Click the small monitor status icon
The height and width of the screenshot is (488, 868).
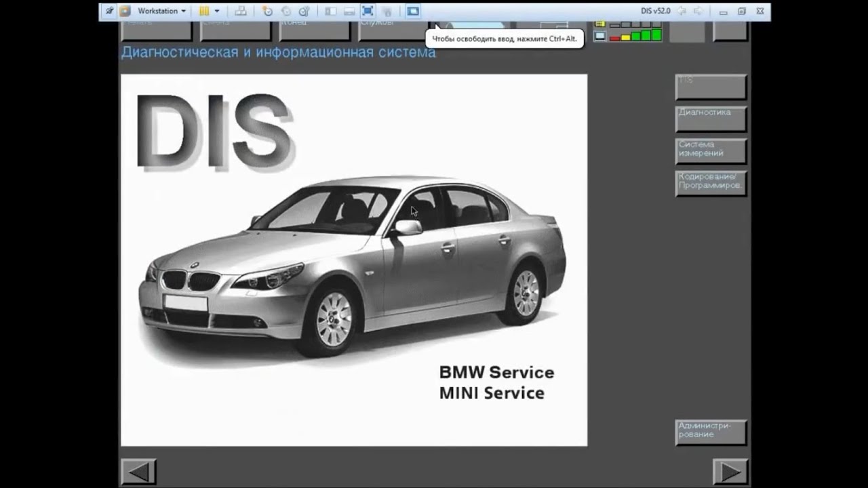[x=599, y=35]
